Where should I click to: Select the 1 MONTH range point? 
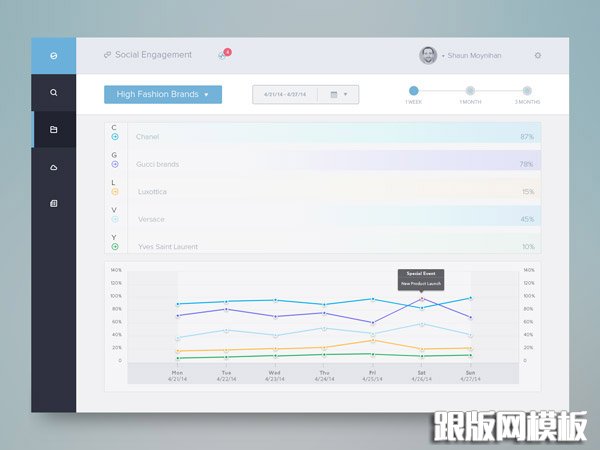(470, 91)
